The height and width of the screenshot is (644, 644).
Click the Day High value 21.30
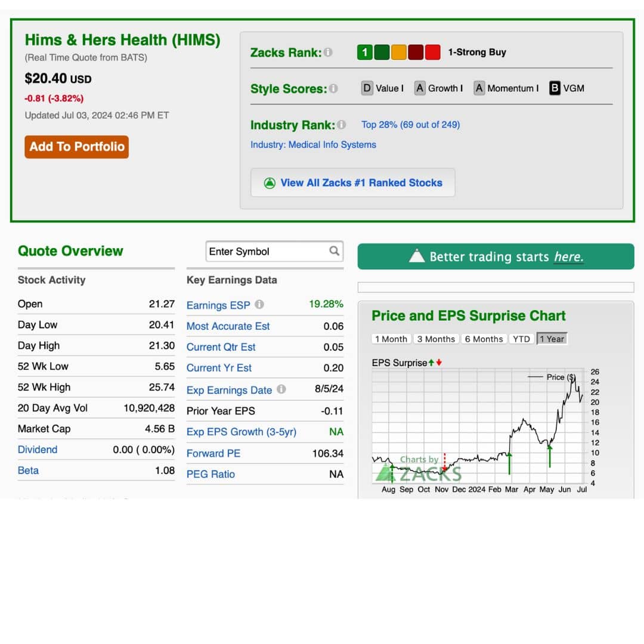162,345
